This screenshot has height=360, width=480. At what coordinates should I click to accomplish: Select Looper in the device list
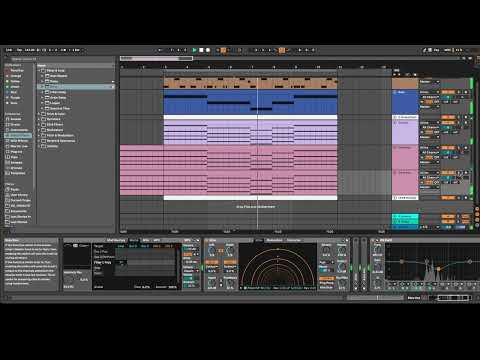tap(55, 103)
